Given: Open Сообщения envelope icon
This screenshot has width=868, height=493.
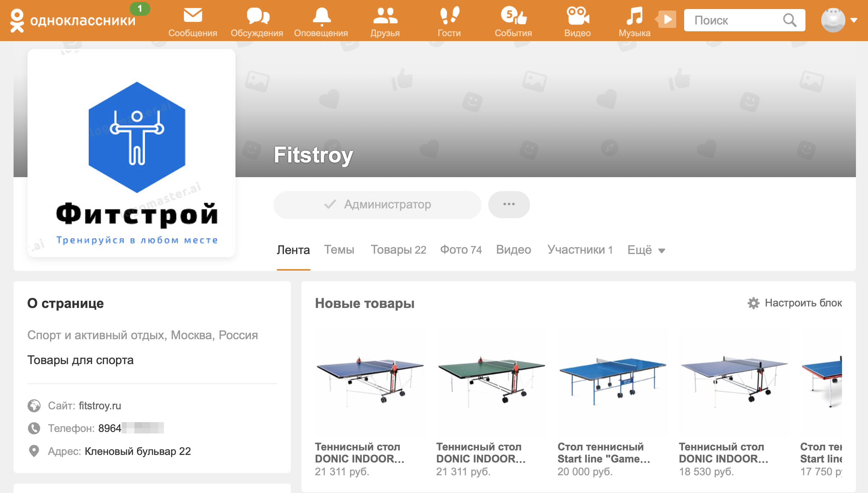Looking at the screenshot, I should coord(193,15).
